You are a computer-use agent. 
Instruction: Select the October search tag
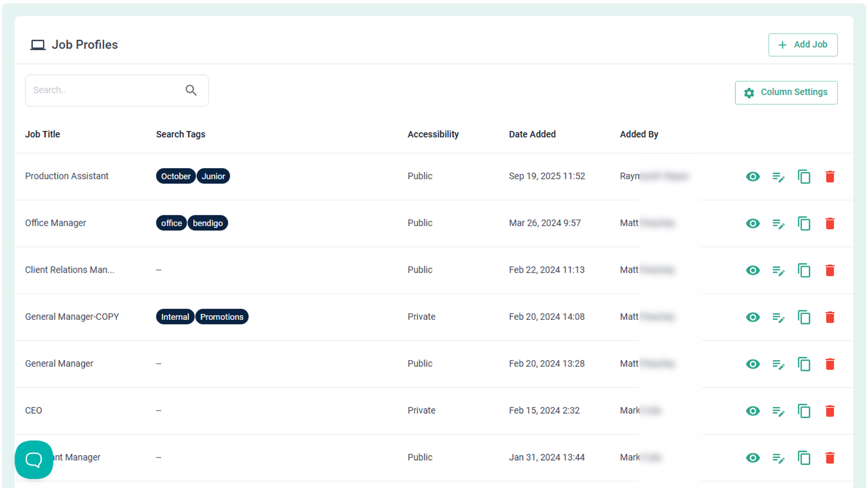click(176, 176)
